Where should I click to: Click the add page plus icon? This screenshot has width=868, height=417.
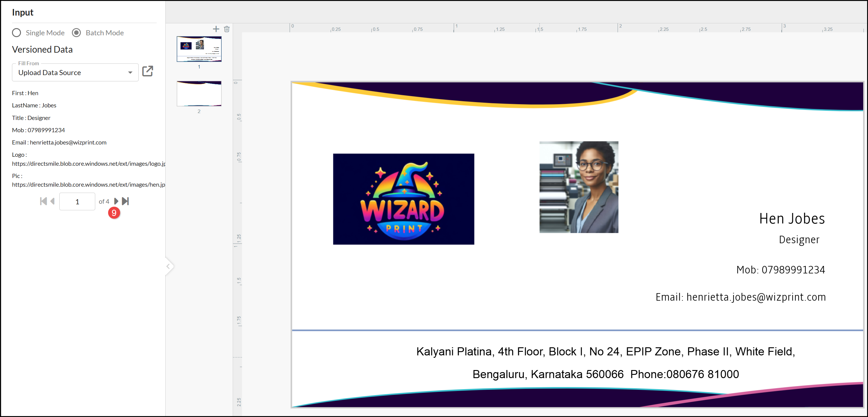pos(216,29)
